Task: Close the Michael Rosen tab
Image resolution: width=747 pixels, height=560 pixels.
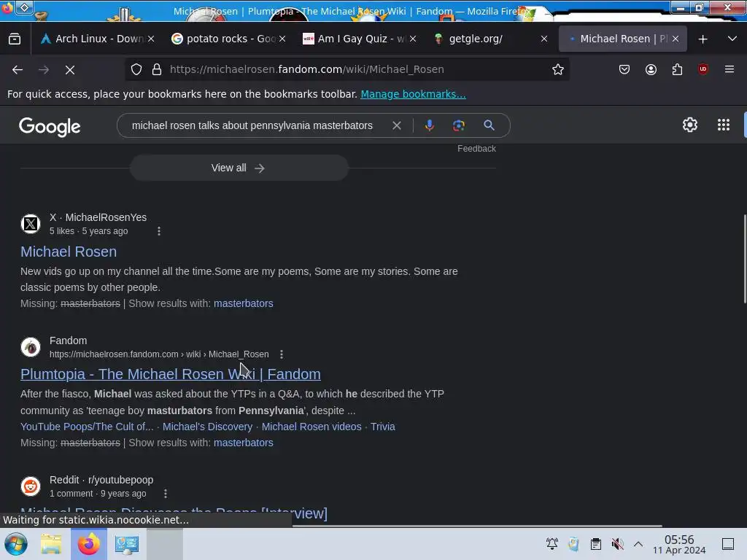Action: click(676, 39)
